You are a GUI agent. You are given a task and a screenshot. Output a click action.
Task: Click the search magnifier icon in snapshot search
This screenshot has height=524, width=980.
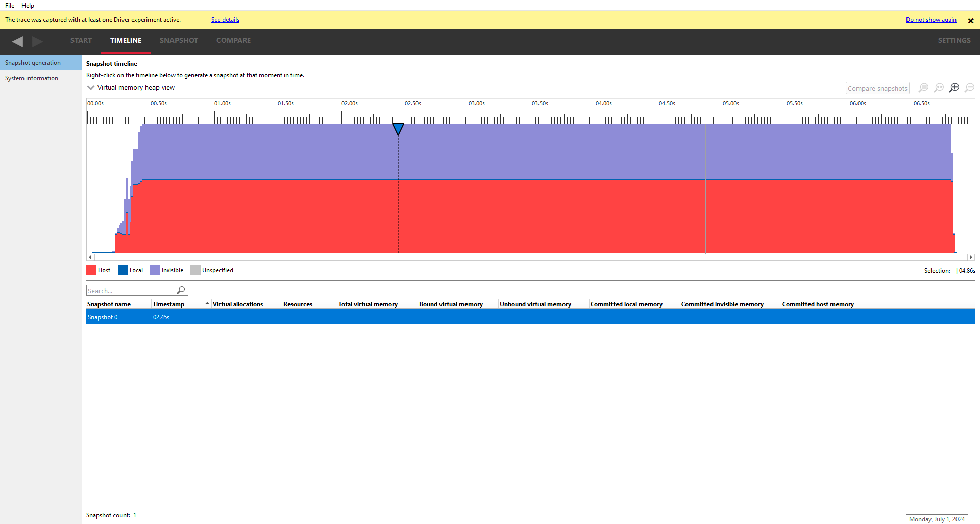pos(181,290)
